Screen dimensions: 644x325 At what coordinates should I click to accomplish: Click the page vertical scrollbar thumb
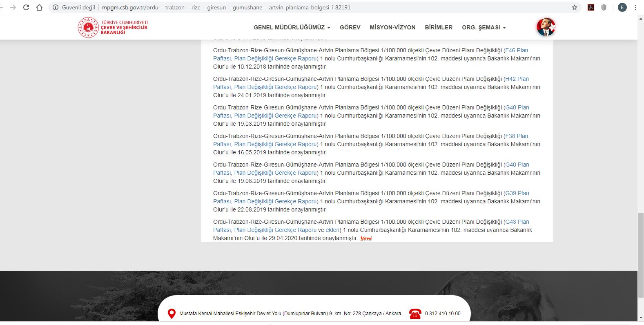(x=641, y=255)
